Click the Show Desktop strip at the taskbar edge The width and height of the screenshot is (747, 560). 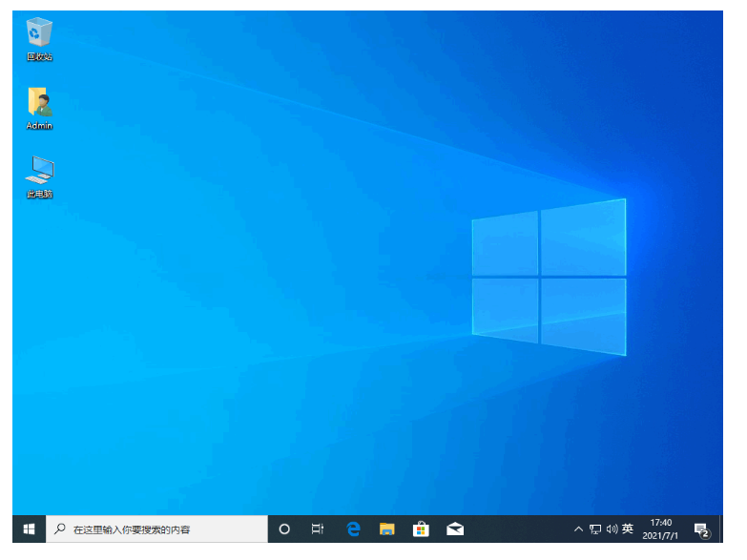pyautogui.click(x=721, y=529)
